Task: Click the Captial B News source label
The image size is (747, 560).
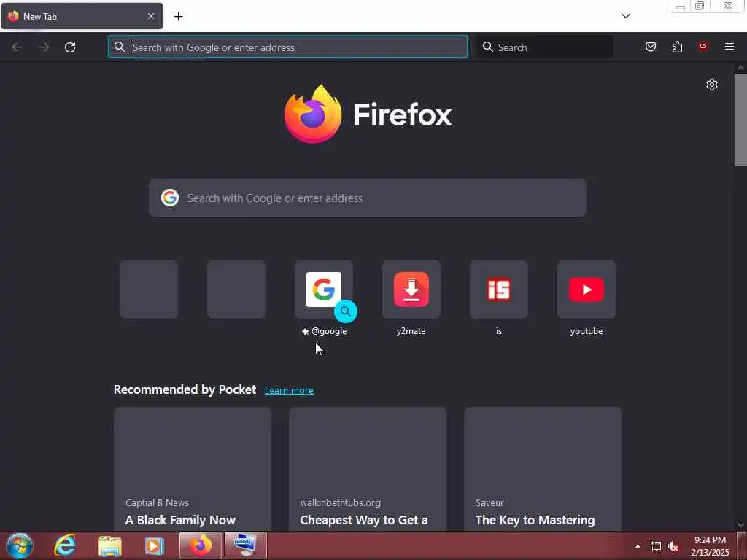Action: (x=158, y=503)
